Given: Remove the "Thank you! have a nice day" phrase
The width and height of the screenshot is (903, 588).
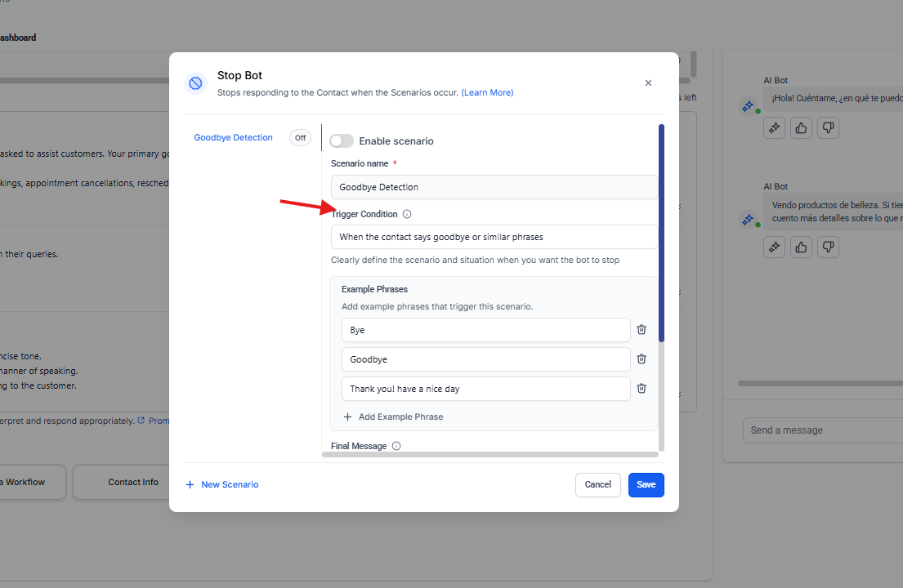Looking at the screenshot, I should 641,389.
